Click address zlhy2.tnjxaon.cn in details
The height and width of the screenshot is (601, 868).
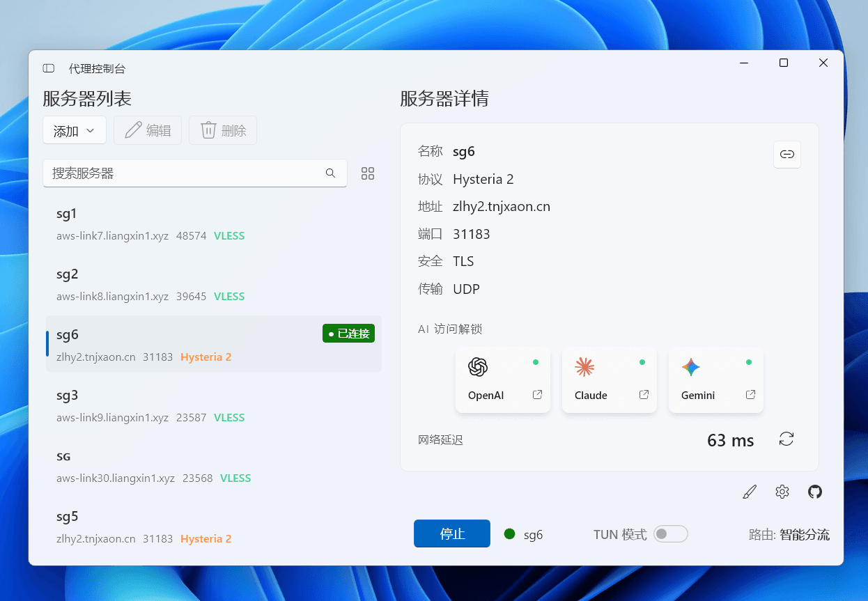[502, 206]
